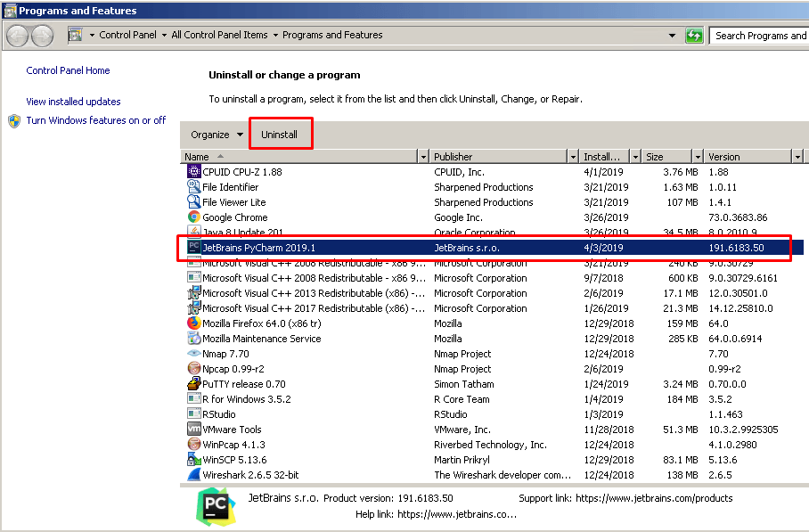809x532 pixels.
Task: Select the RStudio entry name
Action: [219, 414]
